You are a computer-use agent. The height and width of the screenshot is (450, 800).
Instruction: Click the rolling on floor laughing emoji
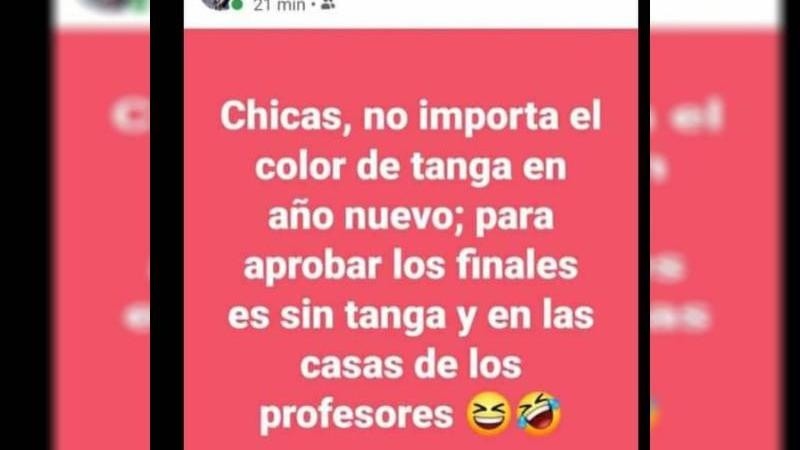539,414
